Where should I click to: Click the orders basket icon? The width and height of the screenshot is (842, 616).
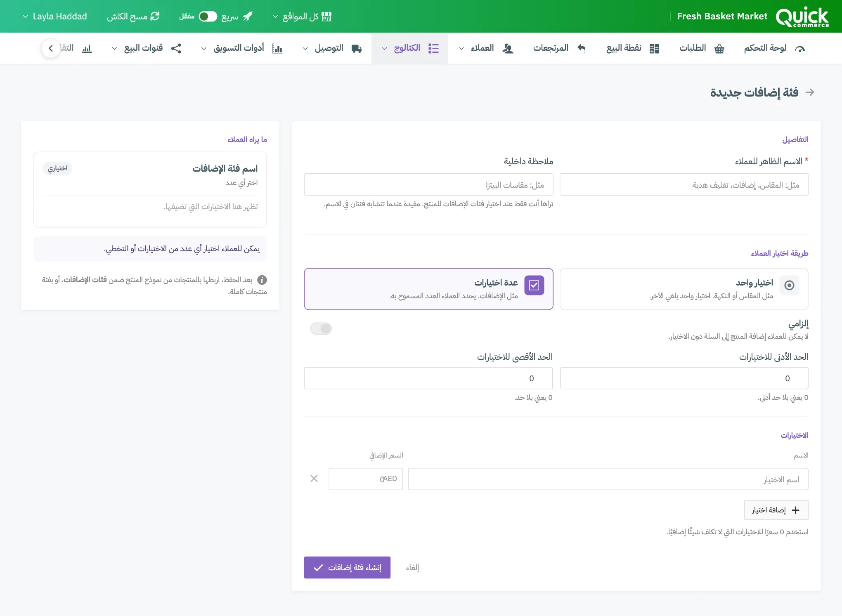[719, 49]
